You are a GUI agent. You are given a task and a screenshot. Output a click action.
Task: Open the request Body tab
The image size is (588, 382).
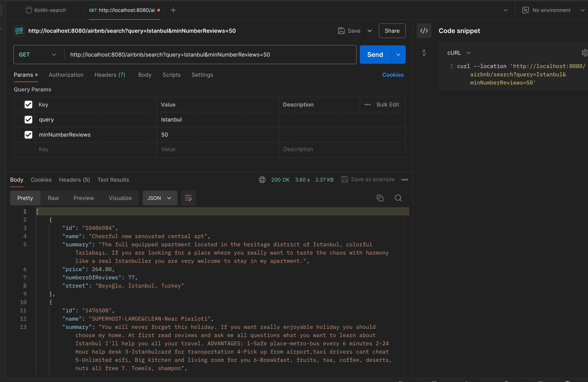145,75
